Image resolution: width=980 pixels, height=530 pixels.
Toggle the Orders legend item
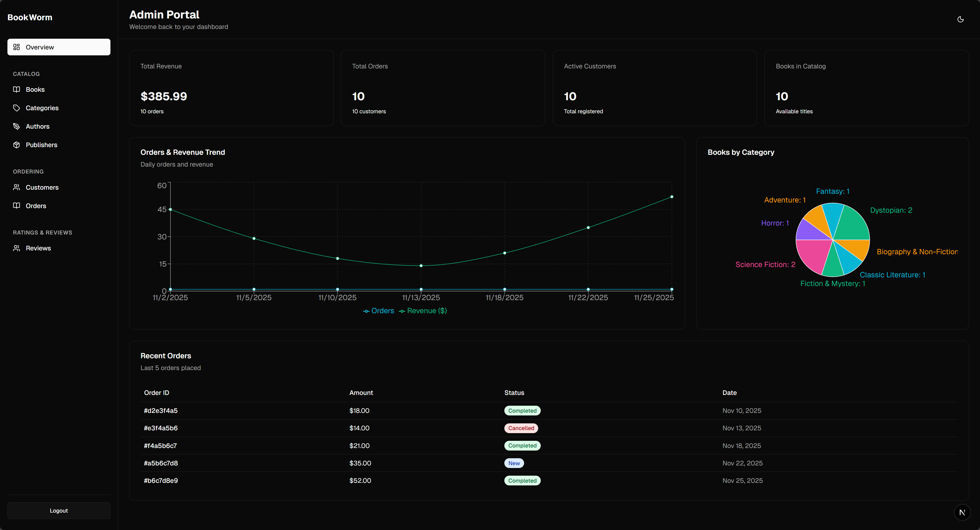point(379,311)
